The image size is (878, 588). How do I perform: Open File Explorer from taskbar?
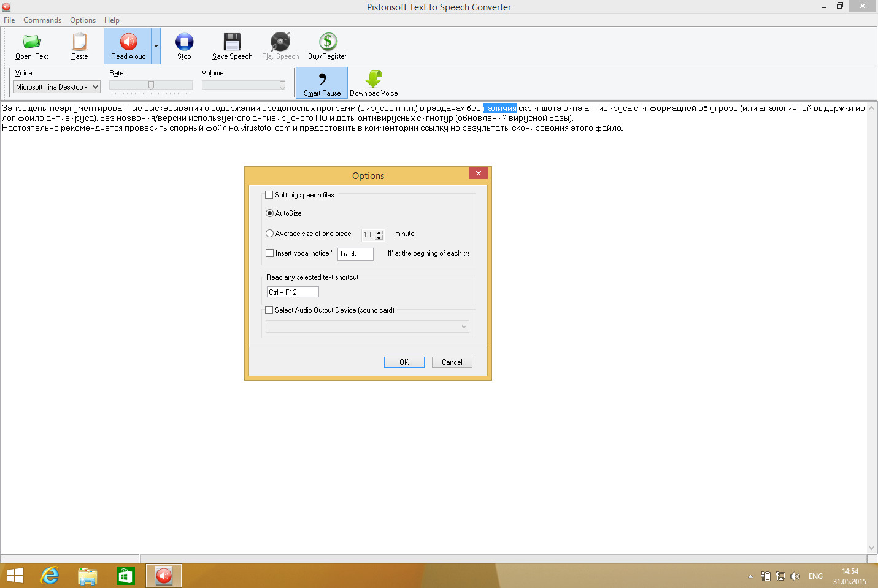click(88, 576)
